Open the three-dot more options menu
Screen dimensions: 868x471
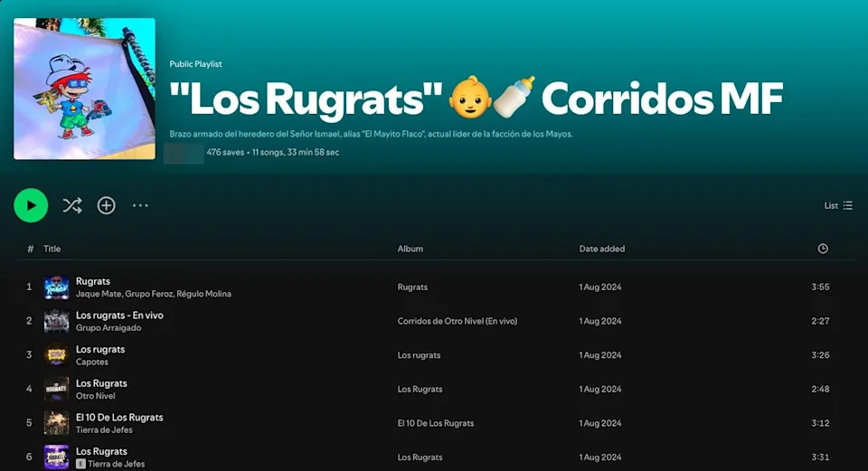click(141, 205)
